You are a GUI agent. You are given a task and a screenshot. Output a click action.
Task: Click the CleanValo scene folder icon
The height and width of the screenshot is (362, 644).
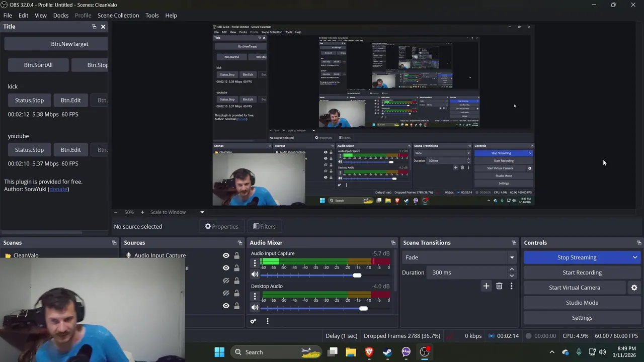pos(8,255)
